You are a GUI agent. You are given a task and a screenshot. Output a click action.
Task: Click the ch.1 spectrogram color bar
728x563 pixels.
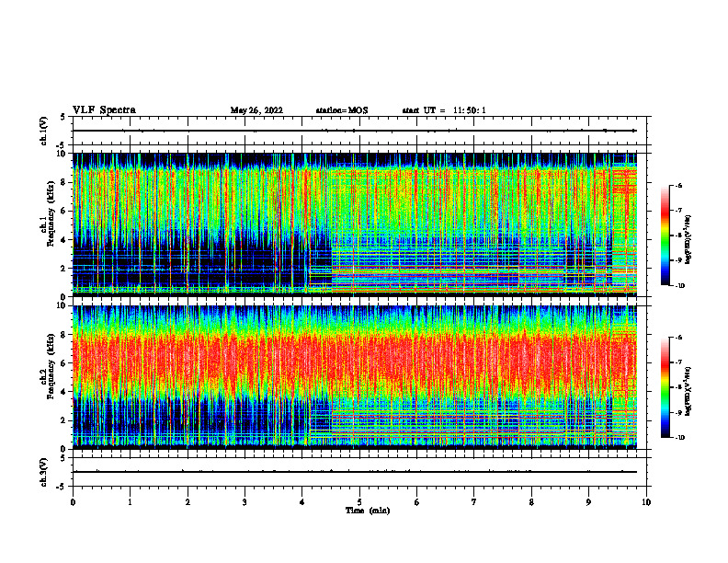pyautogui.click(x=665, y=236)
